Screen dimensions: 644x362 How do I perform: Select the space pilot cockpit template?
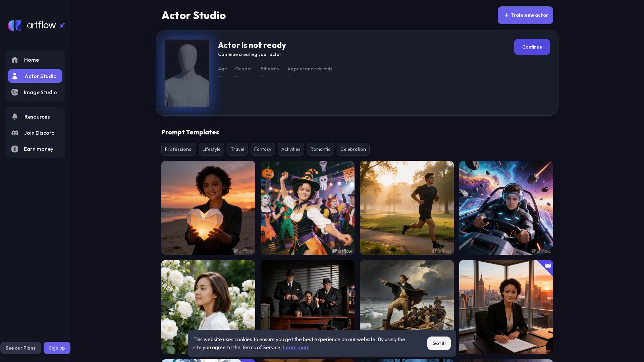[506, 208]
